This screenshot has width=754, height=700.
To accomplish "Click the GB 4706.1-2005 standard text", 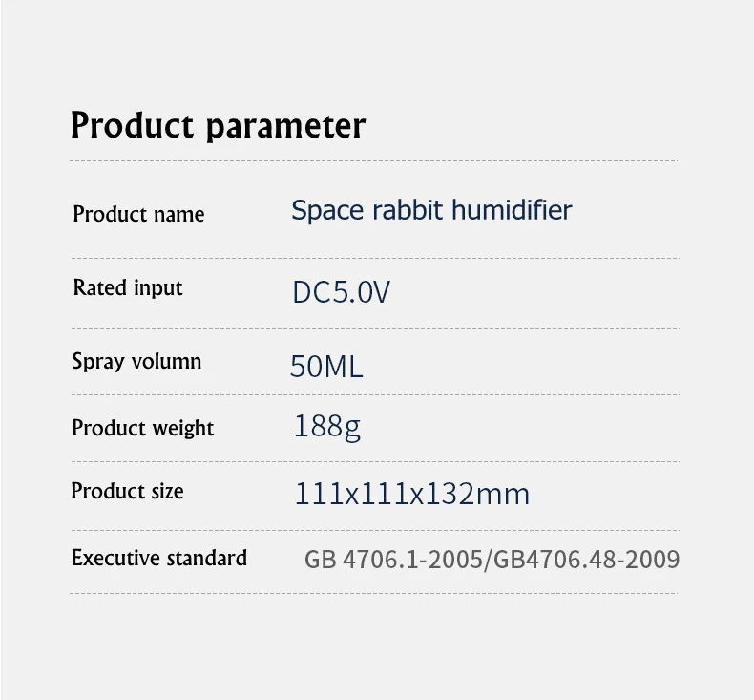I will pyautogui.click(x=393, y=560).
